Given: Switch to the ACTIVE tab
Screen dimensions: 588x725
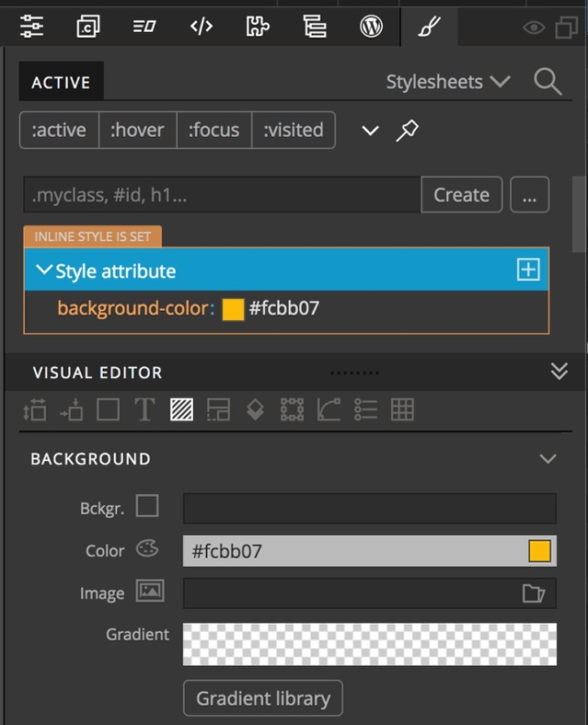Looking at the screenshot, I should (61, 82).
